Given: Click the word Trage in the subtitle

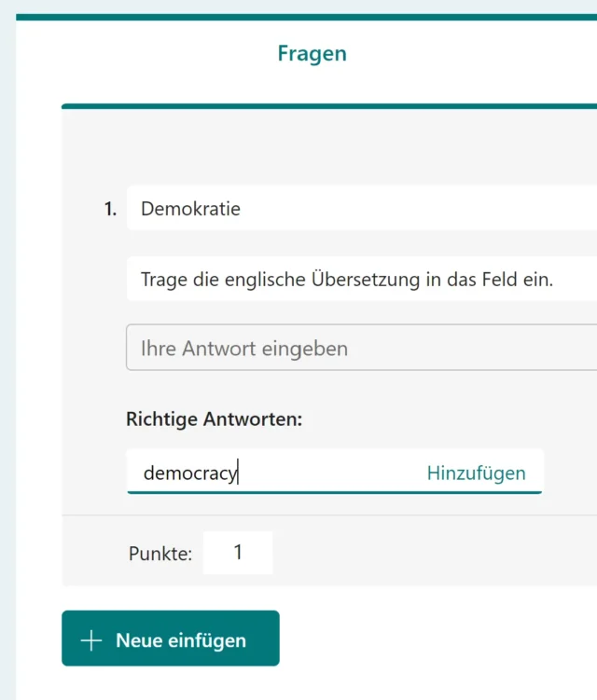Looking at the screenshot, I should coord(164,280).
